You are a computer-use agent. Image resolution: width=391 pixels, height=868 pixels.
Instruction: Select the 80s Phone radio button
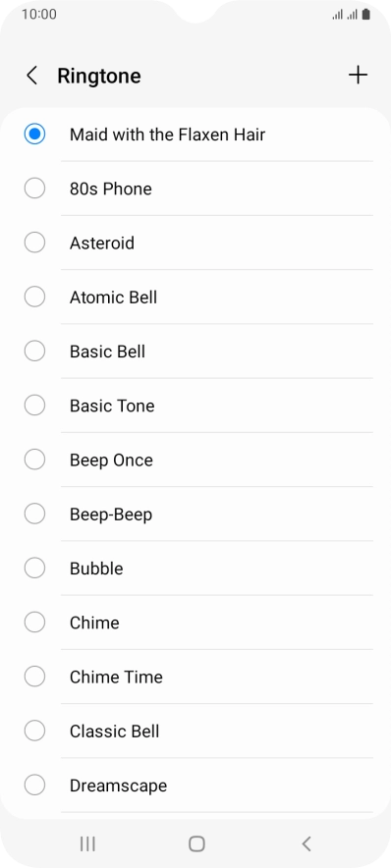click(34, 189)
